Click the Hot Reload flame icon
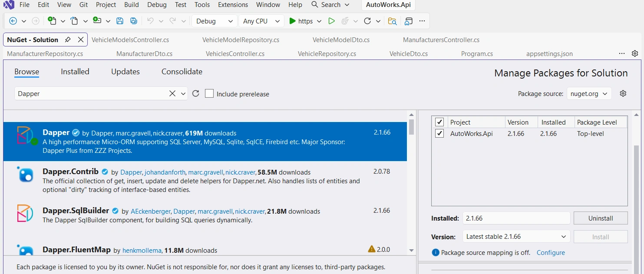 [345, 21]
